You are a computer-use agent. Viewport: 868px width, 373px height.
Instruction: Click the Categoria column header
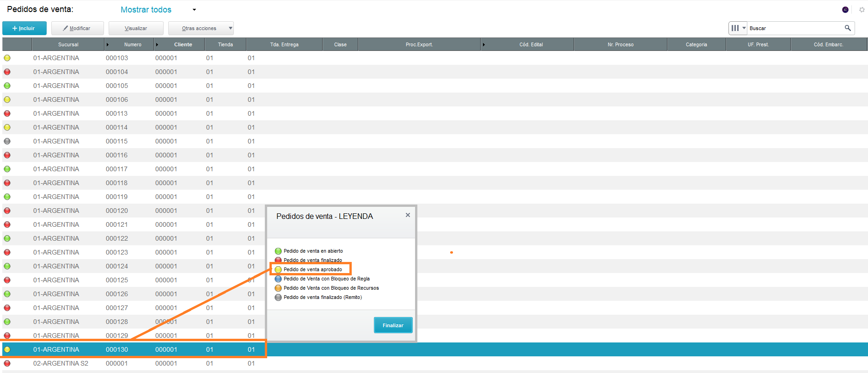tap(697, 44)
